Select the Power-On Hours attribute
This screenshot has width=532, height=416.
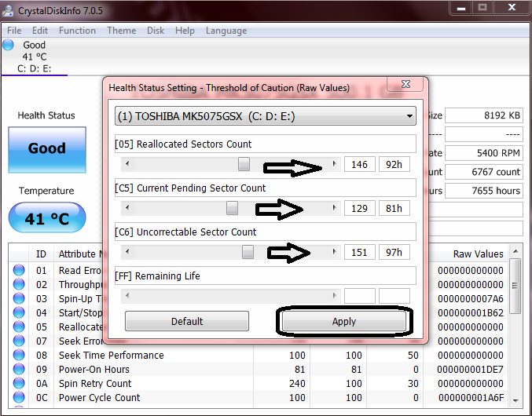pos(94,369)
